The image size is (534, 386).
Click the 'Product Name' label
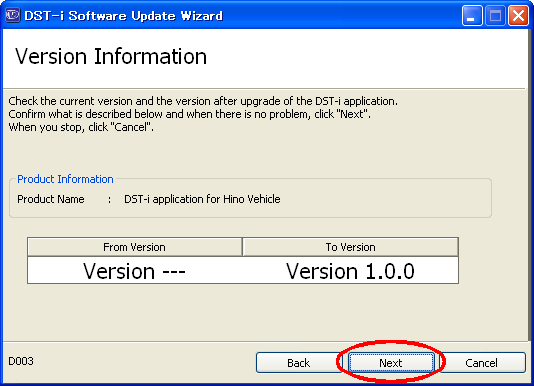[x=51, y=199]
